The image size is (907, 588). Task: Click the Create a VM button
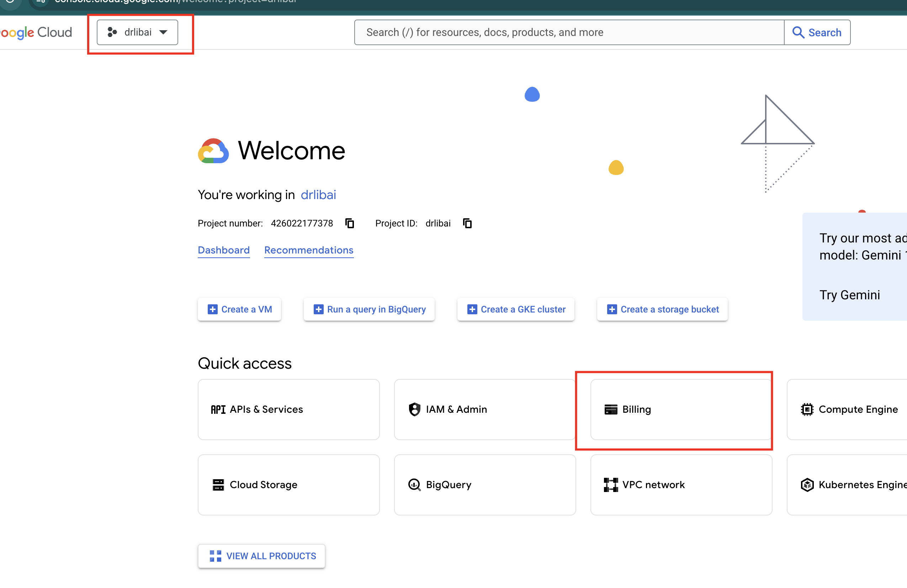click(x=239, y=309)
